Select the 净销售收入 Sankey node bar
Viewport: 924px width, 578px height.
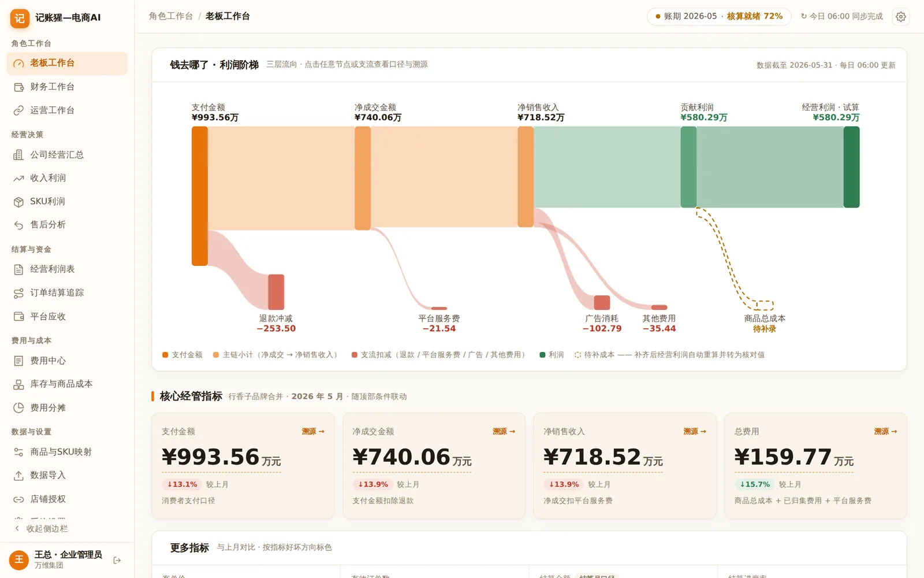(526, 176)
